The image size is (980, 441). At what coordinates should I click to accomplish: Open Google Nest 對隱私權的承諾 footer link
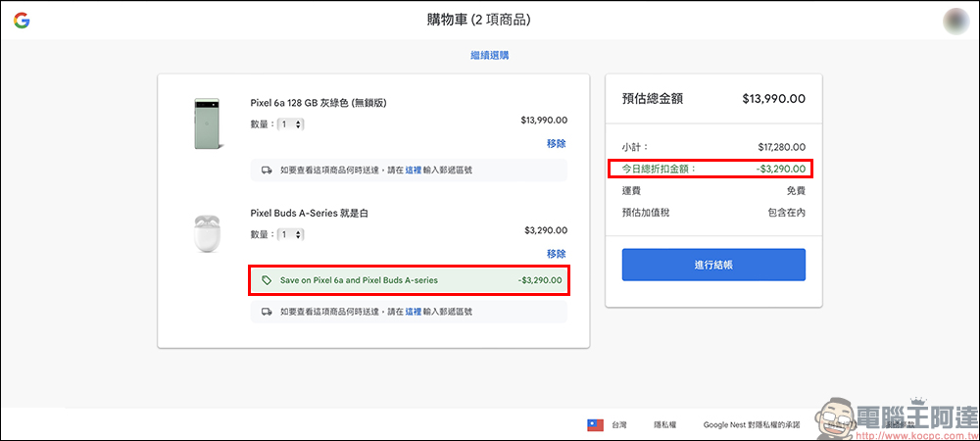point(751,425)
